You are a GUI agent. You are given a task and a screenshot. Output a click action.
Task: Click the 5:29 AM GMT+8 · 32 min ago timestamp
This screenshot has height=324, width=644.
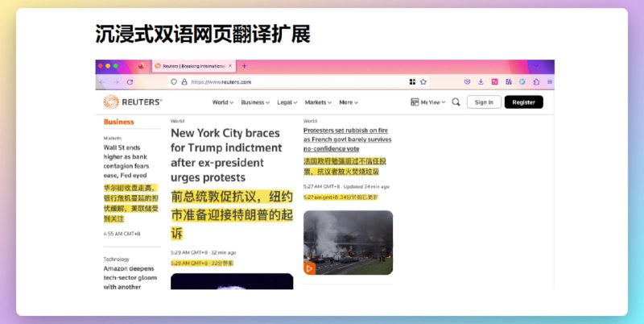(204, 252)
